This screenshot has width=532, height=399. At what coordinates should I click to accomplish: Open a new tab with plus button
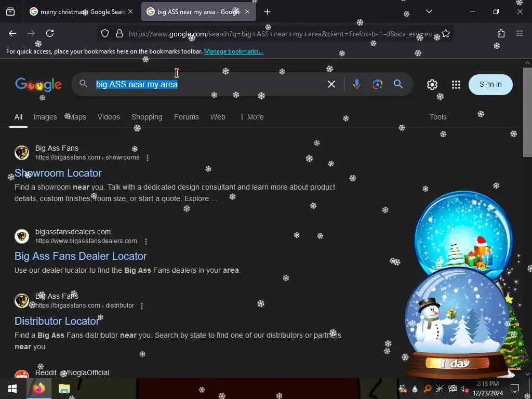[268, 12]
